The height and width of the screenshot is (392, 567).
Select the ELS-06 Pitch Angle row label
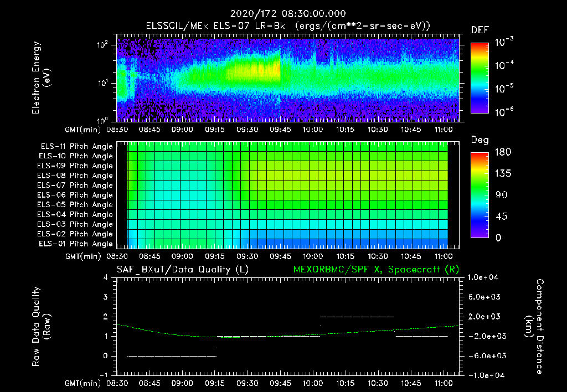(75, 195)
